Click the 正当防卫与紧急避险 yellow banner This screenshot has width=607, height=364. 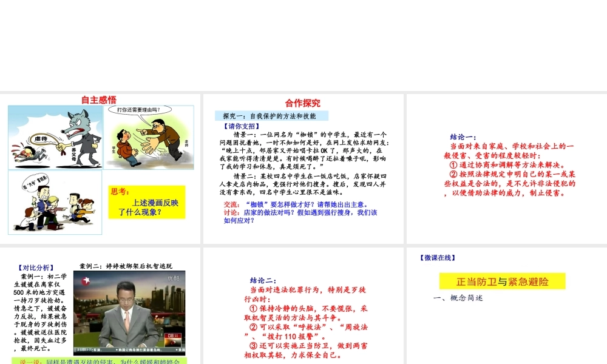(502, 281)
